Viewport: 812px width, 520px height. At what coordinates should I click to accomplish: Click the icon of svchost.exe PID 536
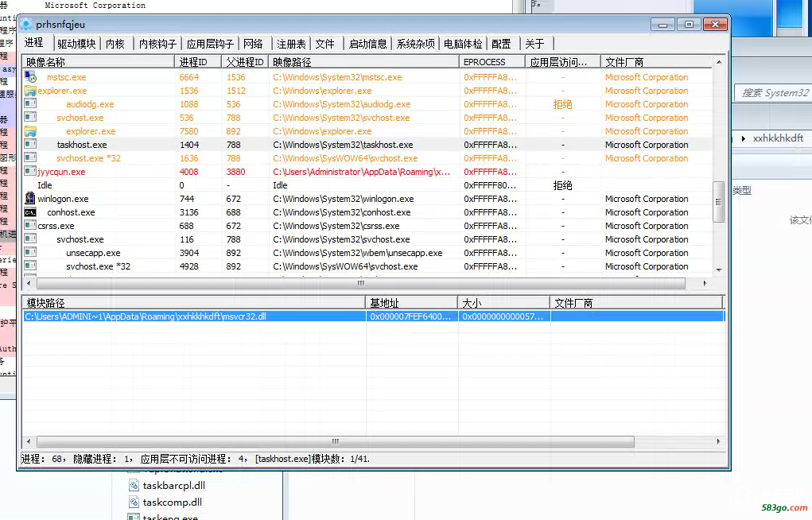tap(30, 118)
